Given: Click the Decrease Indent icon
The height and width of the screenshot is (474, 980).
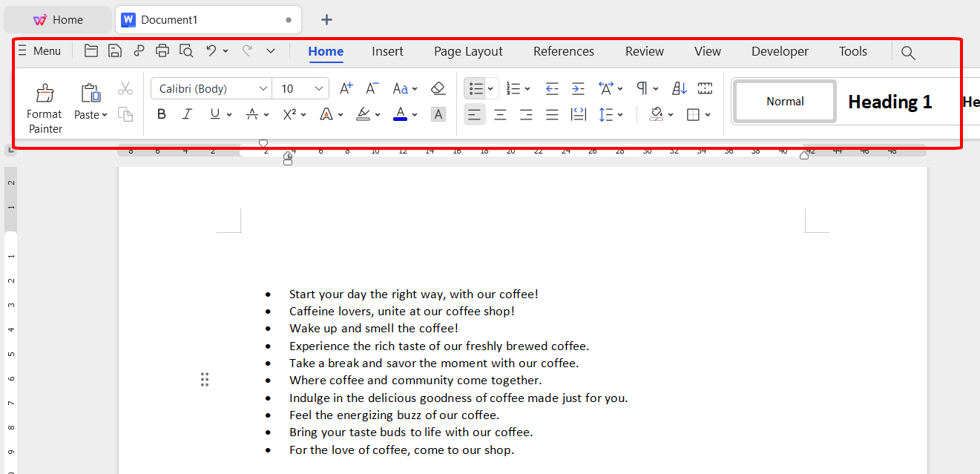Looking at the screenshot, I should tap(552, 88).
